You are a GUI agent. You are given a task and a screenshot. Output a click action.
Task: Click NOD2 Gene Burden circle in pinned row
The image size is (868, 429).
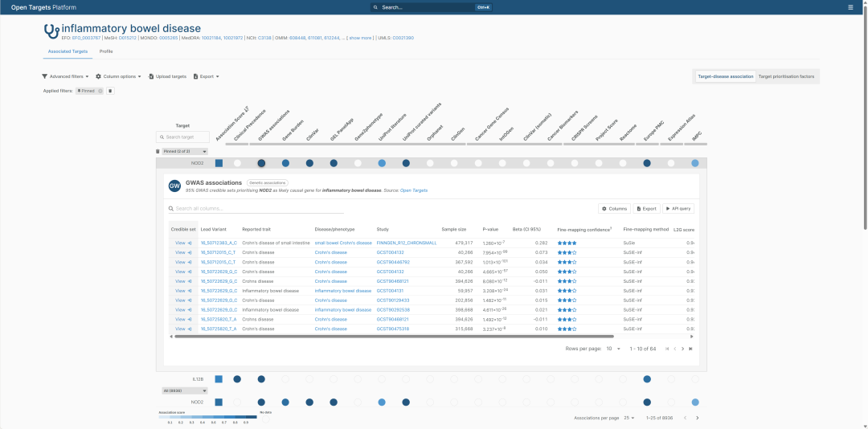coord(285,163)
